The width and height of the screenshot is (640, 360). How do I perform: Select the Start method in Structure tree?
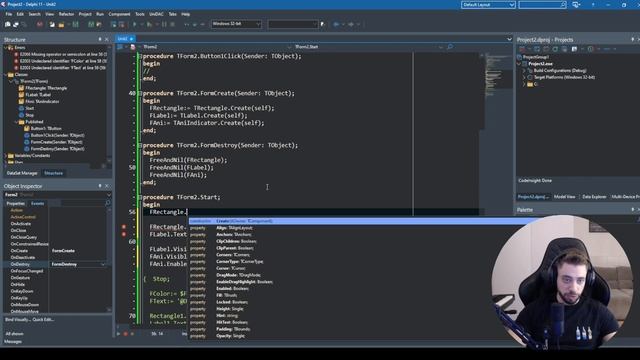tap(29, 108)
